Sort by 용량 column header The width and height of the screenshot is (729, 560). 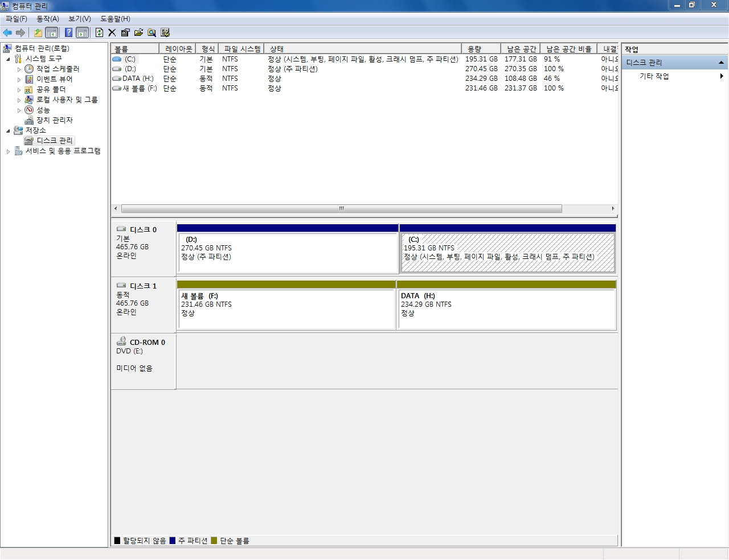pos(481,49)
